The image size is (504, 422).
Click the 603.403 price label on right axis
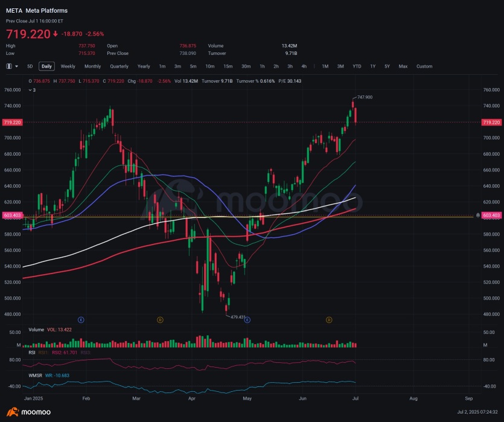click(491, 215)
